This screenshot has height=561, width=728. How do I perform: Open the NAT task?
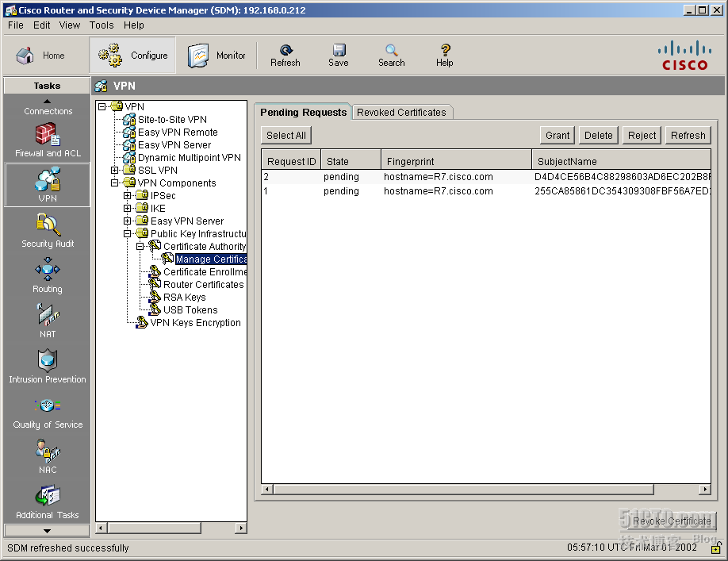(x=48, y=321)
